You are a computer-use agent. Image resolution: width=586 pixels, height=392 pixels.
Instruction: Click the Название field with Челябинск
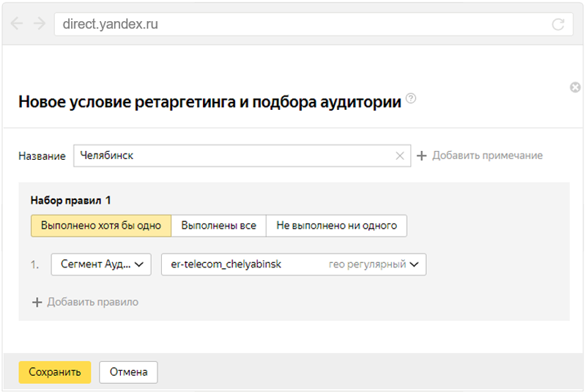pyautogui.click(x=242, y=155)
